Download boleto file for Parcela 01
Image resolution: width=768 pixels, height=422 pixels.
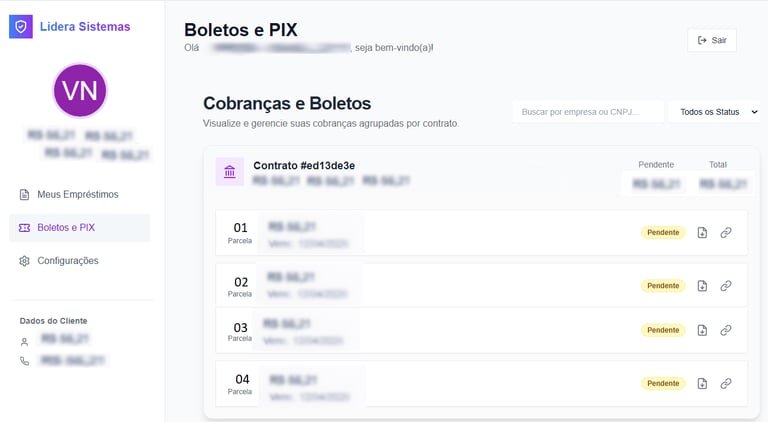(x=702, y=232)
